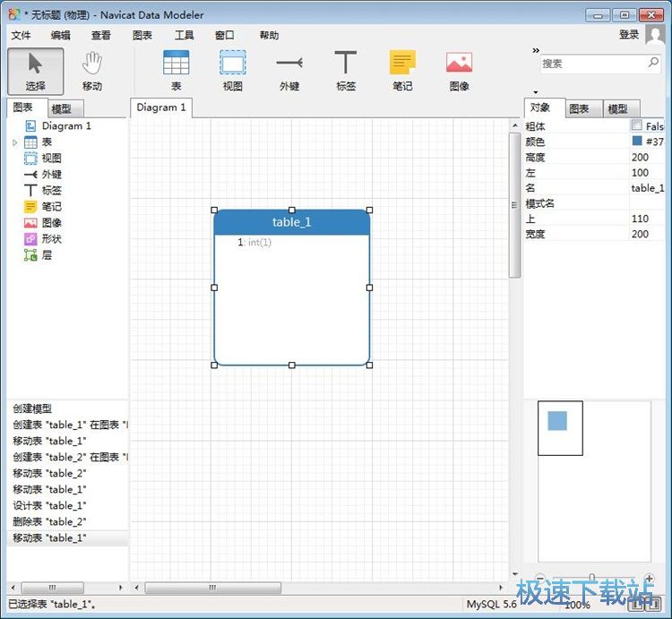Click the 上 value 110
This screenshot has width=672, height=619.
coord(640,219)
